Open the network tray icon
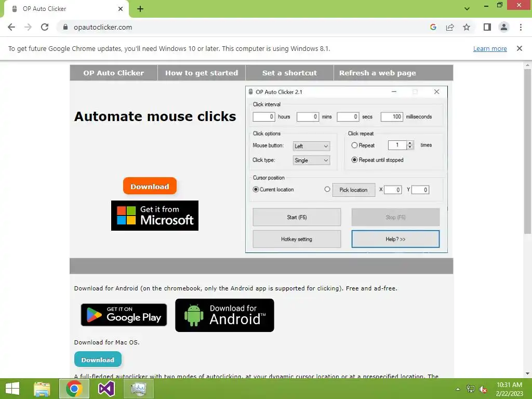The image size is (532, 399). [471, 389]
